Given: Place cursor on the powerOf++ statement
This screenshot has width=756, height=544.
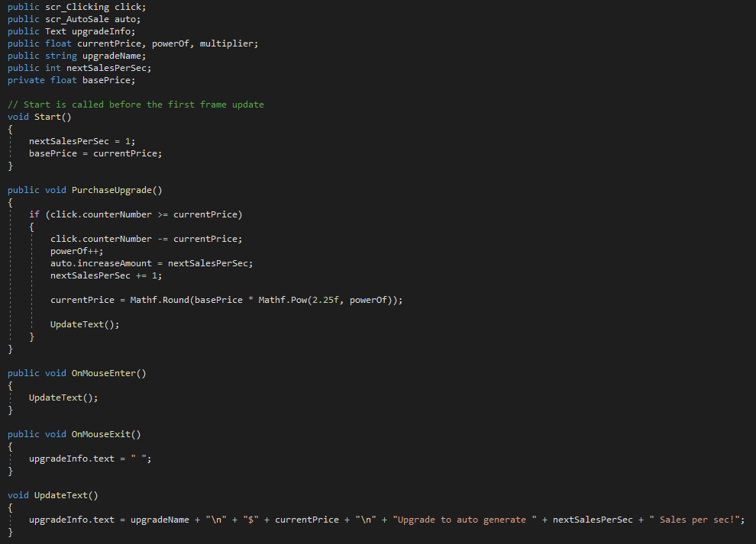Looking at the screenshot, I should 76,251.
